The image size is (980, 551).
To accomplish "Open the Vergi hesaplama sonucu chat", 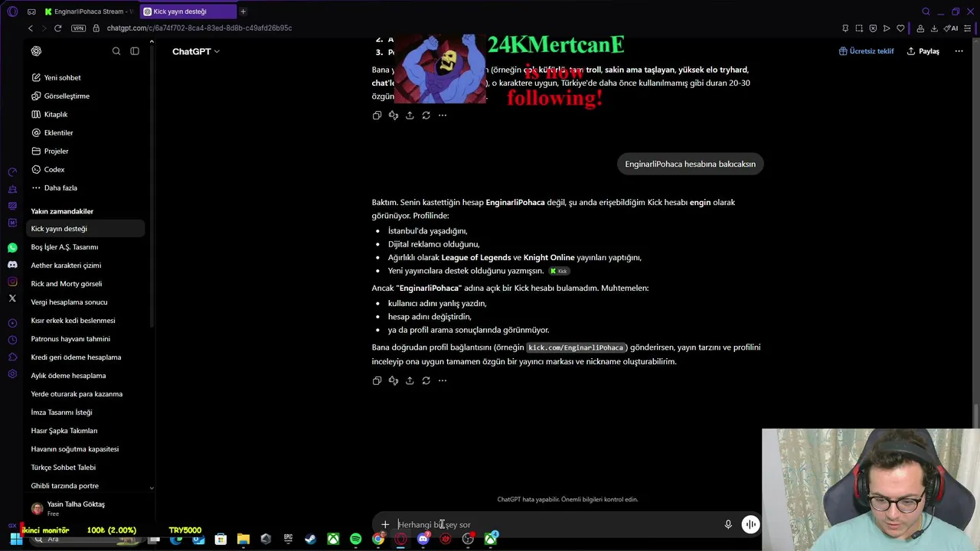I will (86, 302).
